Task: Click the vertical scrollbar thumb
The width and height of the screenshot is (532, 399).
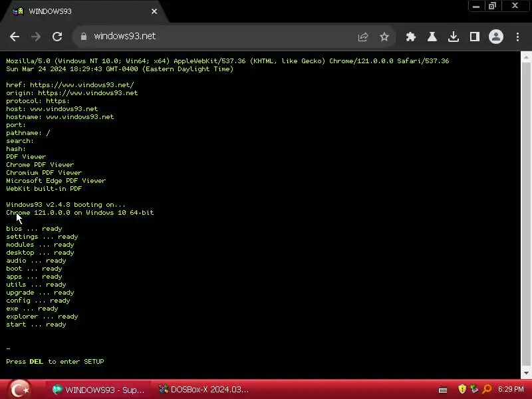Action: (x=526, y=215)
